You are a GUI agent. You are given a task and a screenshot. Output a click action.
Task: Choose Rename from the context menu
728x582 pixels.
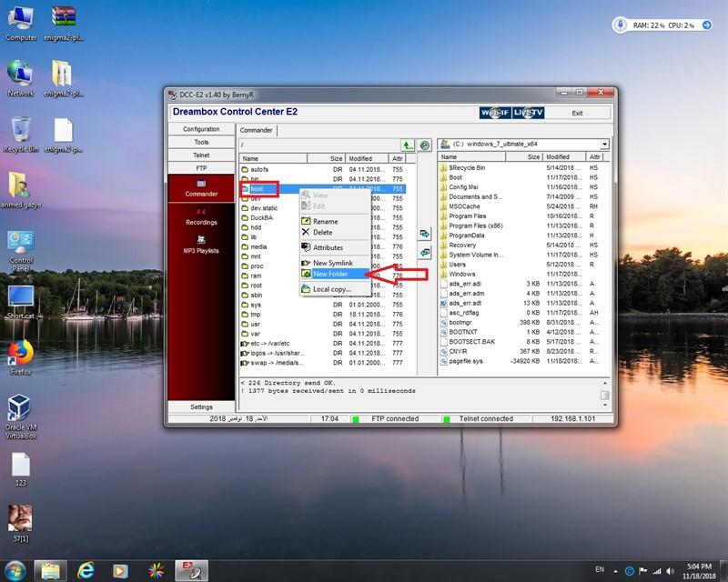pos(335,221)
